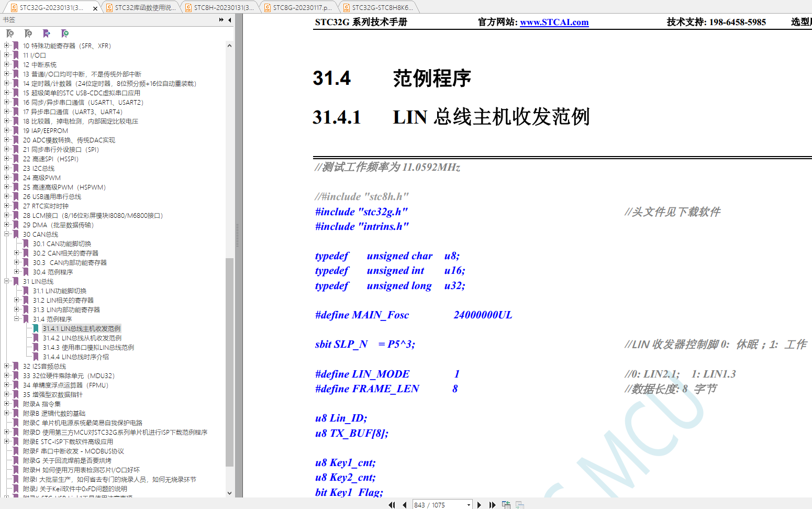Go to next page
This screenshot has height=509, width=812.
[x=479, y=505]
